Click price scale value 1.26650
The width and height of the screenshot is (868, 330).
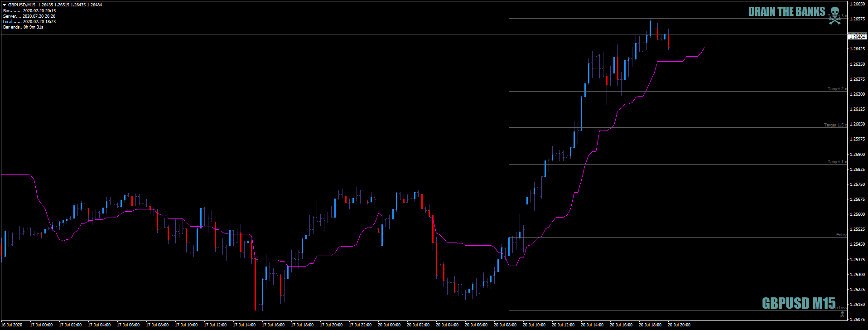(x=858, y=4)
